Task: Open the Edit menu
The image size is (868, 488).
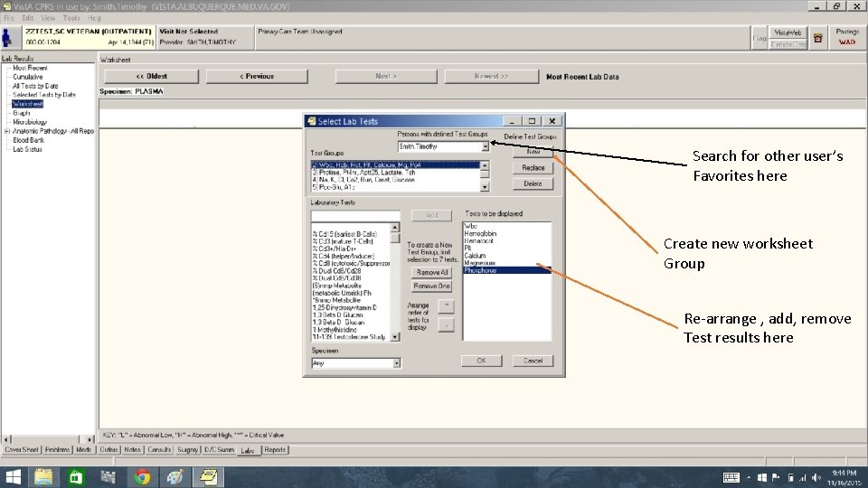Action: (28, 18)
